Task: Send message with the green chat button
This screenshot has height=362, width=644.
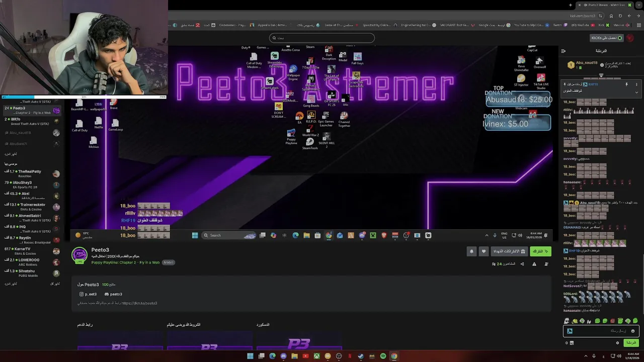Action: click(631, 343)
